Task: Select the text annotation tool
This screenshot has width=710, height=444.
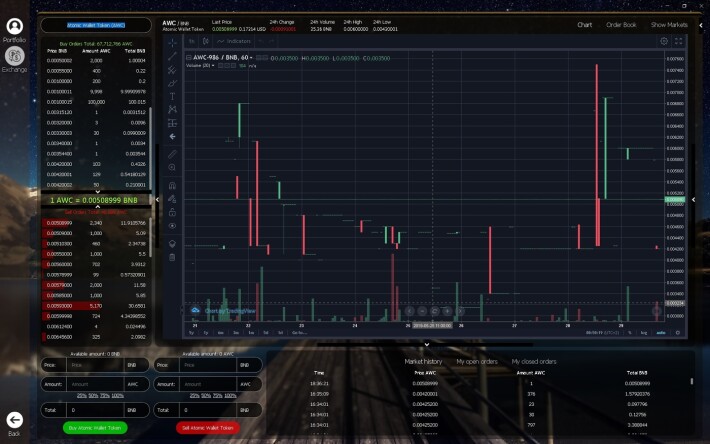Action: click(x=173, y=96)
